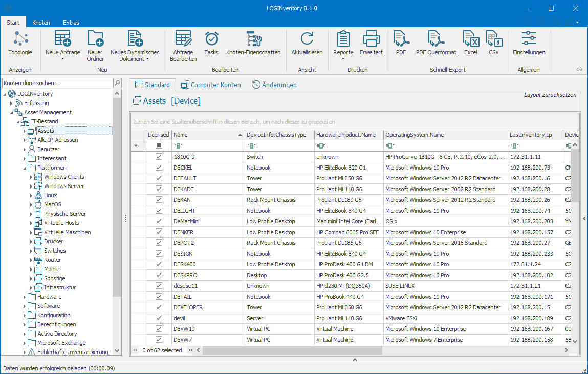Toggle Licensed checkbox for desuse11

159,286
